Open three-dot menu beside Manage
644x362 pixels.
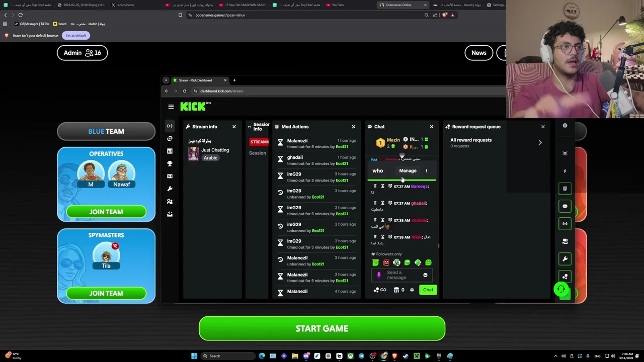426,171
